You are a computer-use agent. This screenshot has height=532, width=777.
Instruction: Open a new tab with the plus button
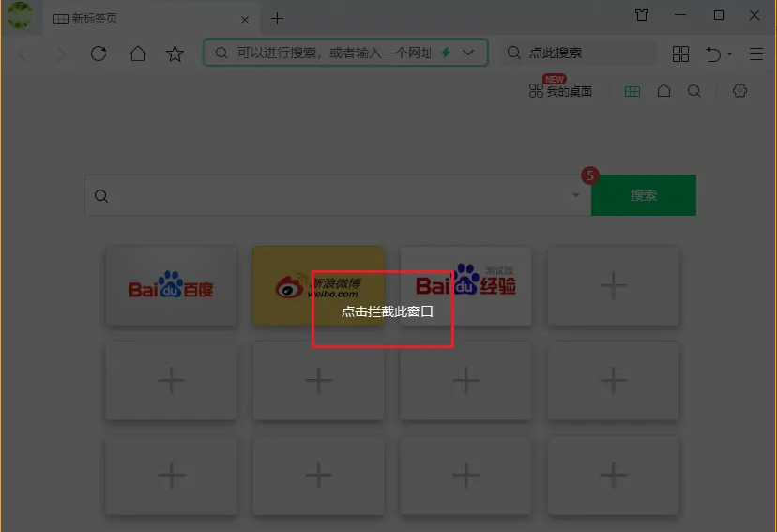278,19
